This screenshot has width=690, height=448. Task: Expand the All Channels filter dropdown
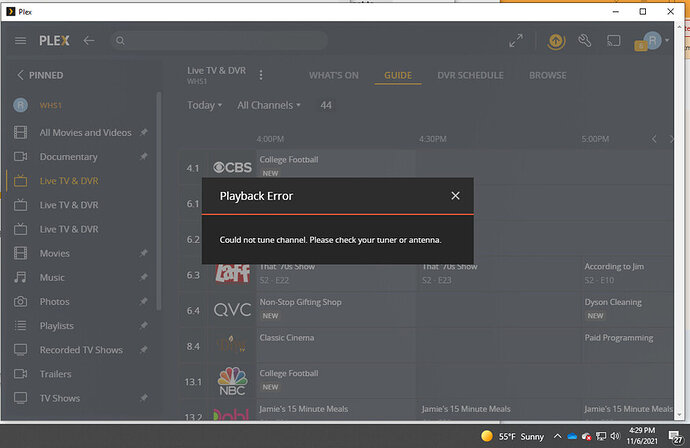(269, 105)
